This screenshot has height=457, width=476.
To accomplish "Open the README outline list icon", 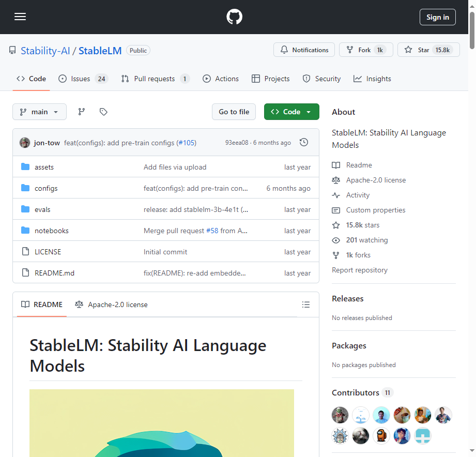I will [306, 304].
